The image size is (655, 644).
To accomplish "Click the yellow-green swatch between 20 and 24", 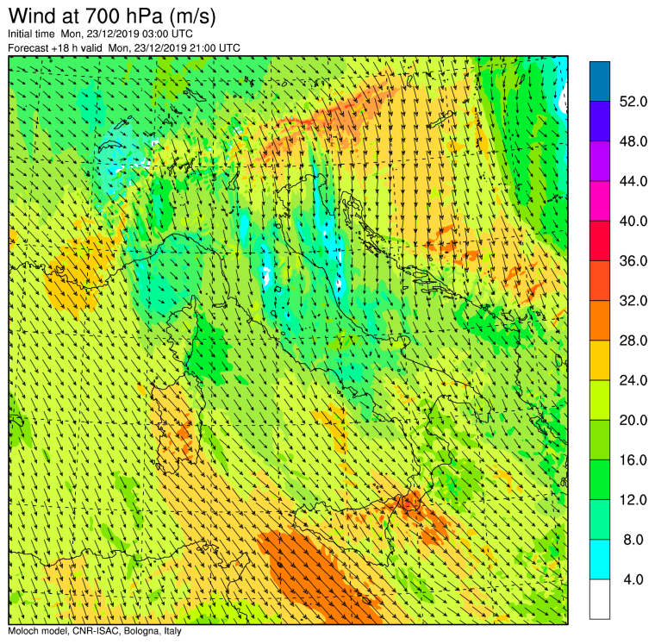I will [600, 400].
